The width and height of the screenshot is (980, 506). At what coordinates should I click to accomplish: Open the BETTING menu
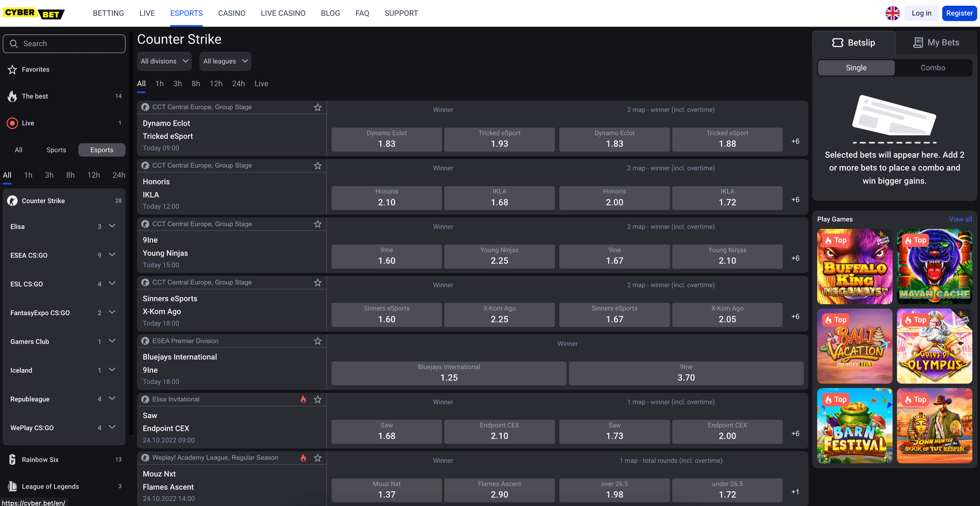(108, 13)
